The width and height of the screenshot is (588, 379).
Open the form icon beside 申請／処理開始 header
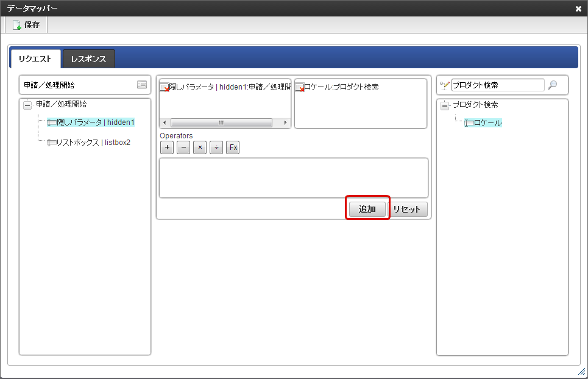142,85
